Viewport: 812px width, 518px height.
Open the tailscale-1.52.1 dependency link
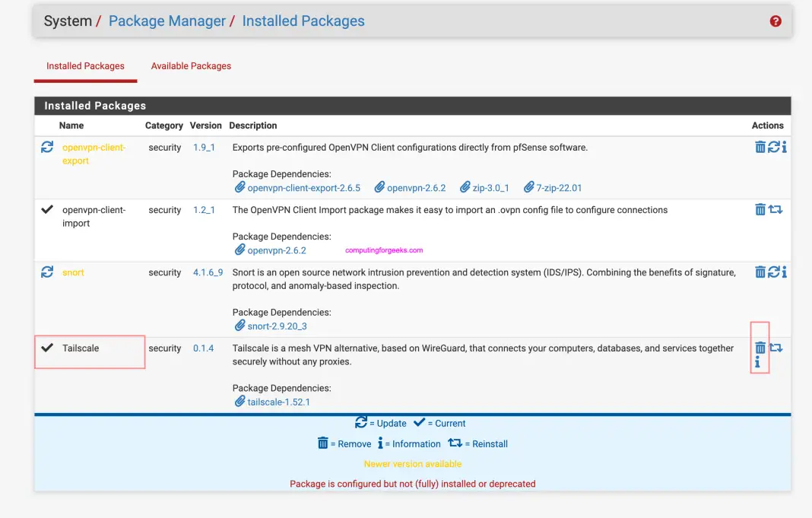click(279, 402)
